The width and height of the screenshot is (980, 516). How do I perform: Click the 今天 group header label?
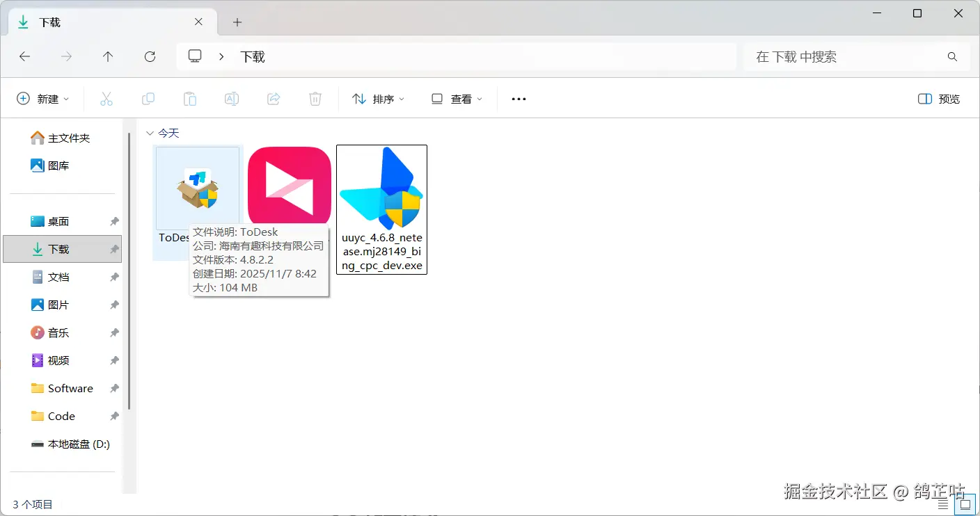(168, 133)
